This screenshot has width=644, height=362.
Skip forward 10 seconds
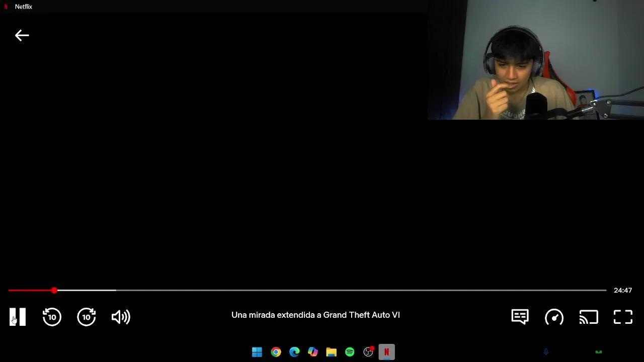click(87, 317)
